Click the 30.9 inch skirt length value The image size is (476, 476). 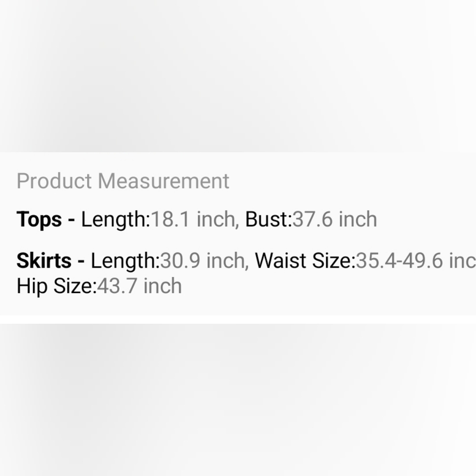[203, 261]
